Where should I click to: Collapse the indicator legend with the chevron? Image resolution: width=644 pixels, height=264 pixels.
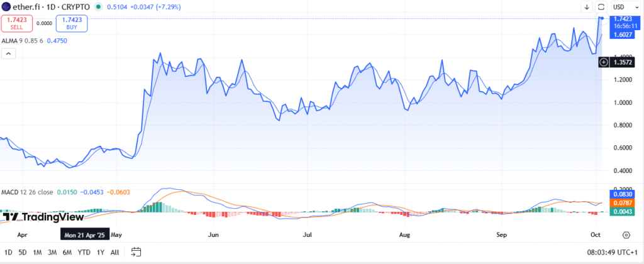coord(9,53)
